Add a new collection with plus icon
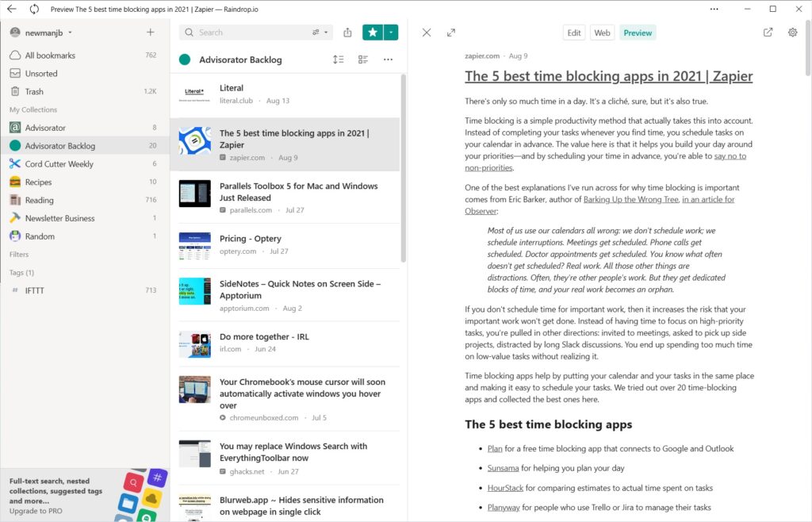812x522 pixels. point(151,33)
